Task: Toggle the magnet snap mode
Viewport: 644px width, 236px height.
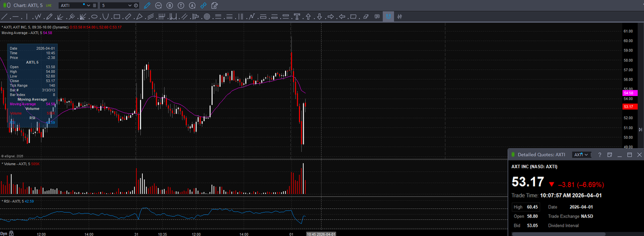Action: [388, 17]
